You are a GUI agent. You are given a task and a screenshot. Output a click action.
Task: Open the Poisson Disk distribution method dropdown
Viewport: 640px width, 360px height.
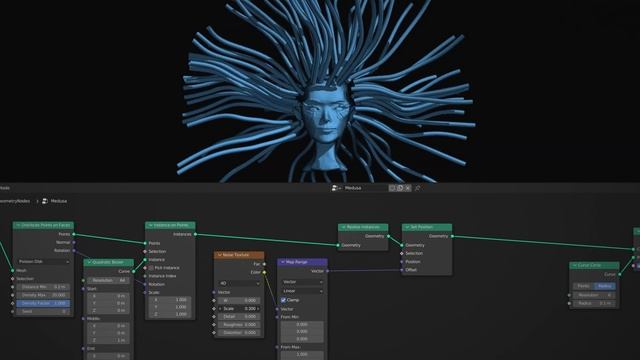pyautogui.click(x=43, y=261)
